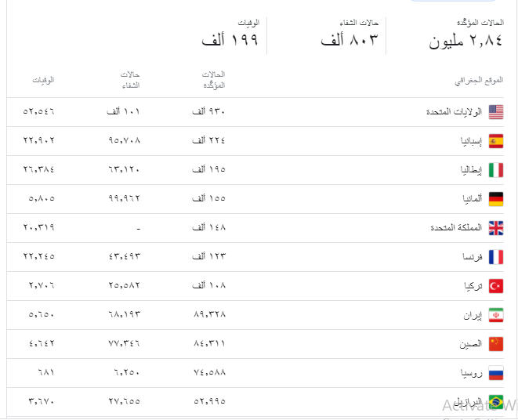Click the France flag icon

[496, 257]
